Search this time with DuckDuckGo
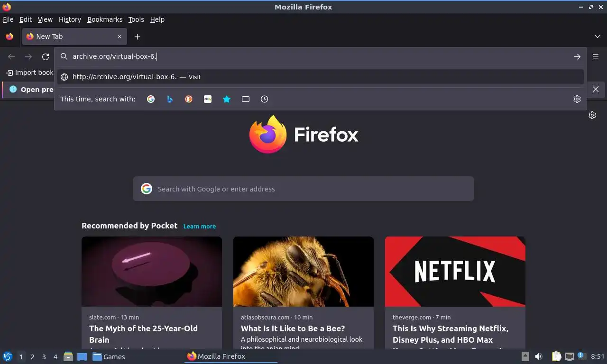This screenshot has width=607, height=364. coord(189,99)
